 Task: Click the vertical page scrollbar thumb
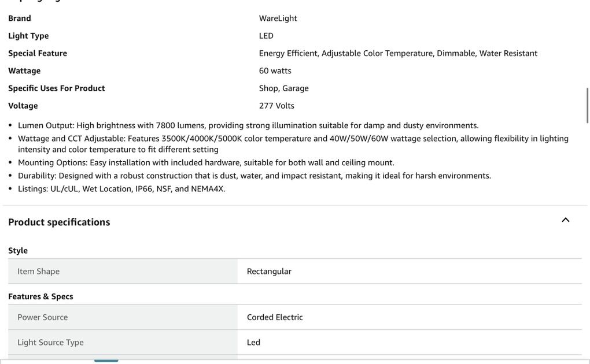[x=587, y=105]
